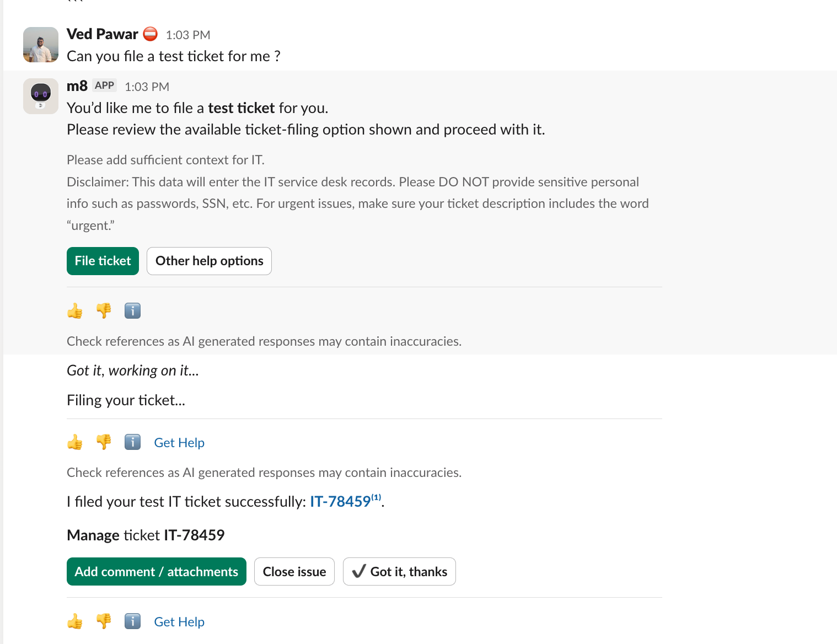Click Get Help link under 'Filing your ticket...'

(179, 443)
